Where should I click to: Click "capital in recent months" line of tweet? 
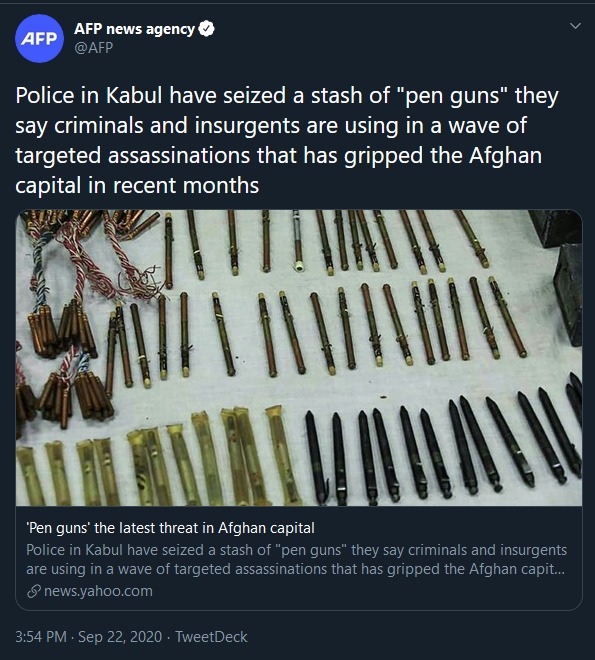137,186
